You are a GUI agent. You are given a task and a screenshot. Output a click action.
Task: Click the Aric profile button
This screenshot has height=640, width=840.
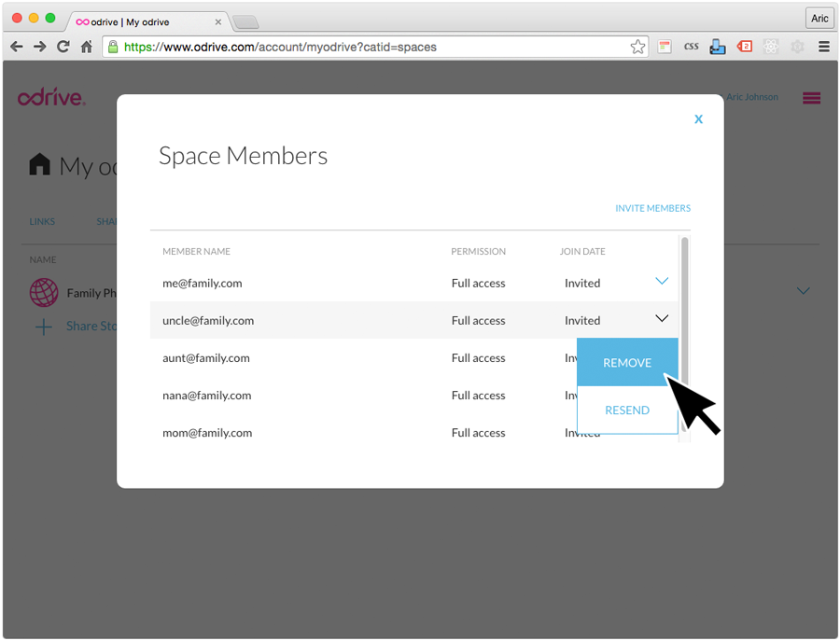(819, 19)
